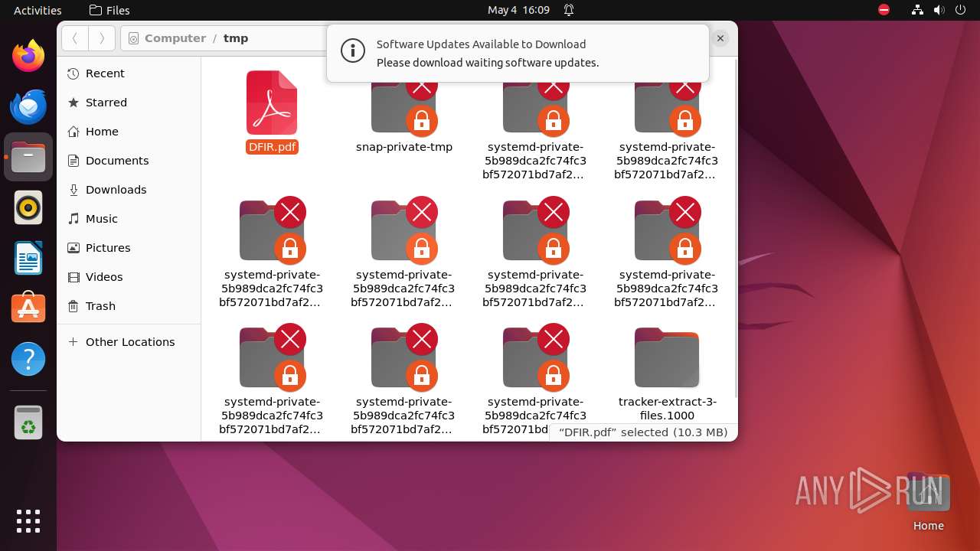Image resolution: width=980 pixels, height=551 pixels.
Task: Open the system menu with power icon
Action: pyautogui.click(x=960, y=10)
